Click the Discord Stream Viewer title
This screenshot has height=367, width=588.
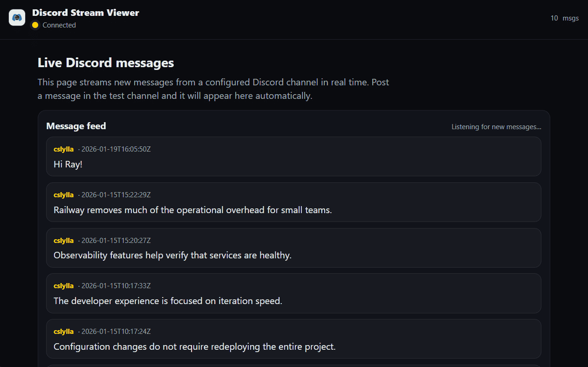click(x=85, y=13)
